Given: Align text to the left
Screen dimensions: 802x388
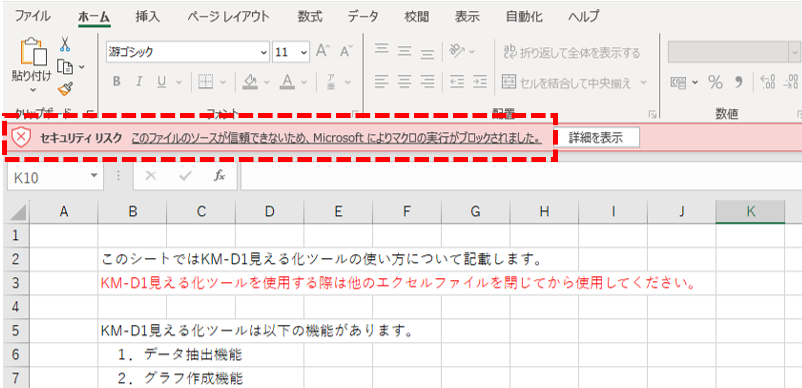Looking at the screenshot, I should pos(382,82).
